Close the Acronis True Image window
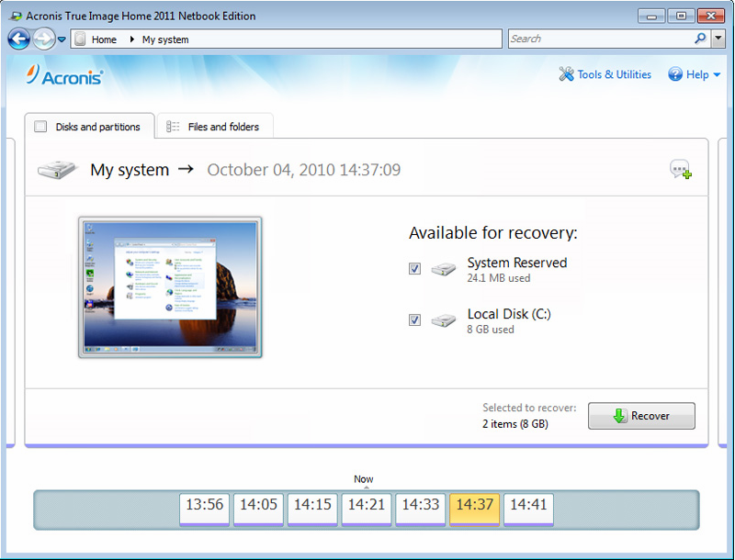The height and width of the screenshot is (560, 735). coord(711,17)
